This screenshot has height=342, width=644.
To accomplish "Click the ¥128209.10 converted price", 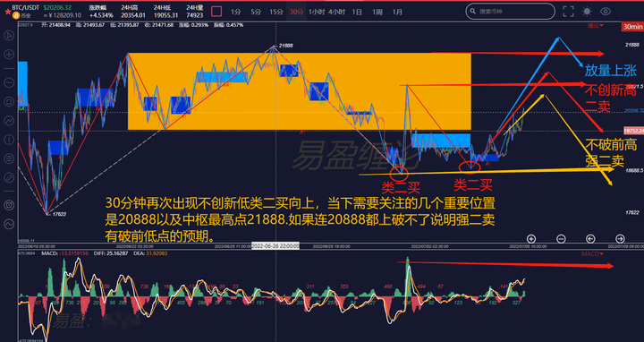I will 62,15.
